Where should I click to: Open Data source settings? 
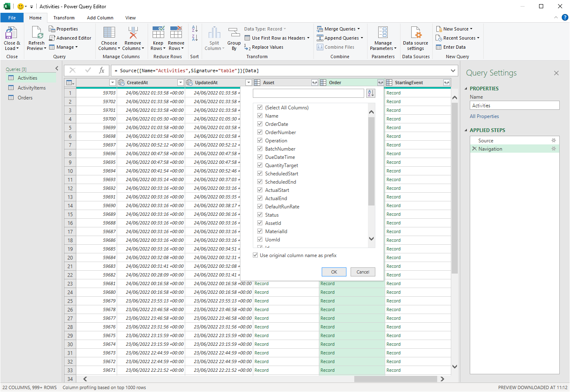click(x=415, y=33)
